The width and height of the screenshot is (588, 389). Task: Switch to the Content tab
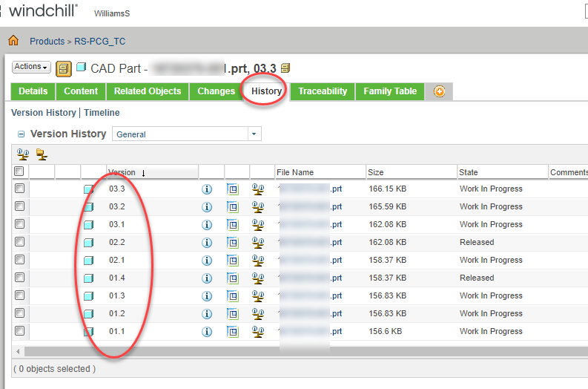click(x=81, y=91)
